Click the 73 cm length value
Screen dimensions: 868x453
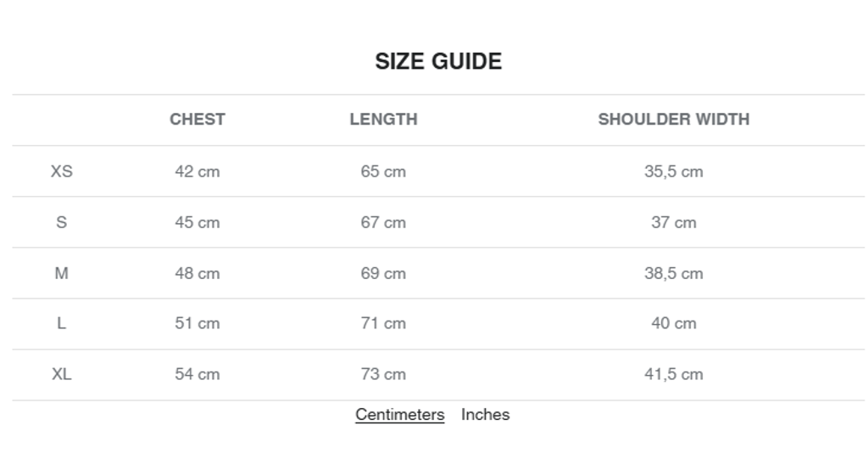383,374
